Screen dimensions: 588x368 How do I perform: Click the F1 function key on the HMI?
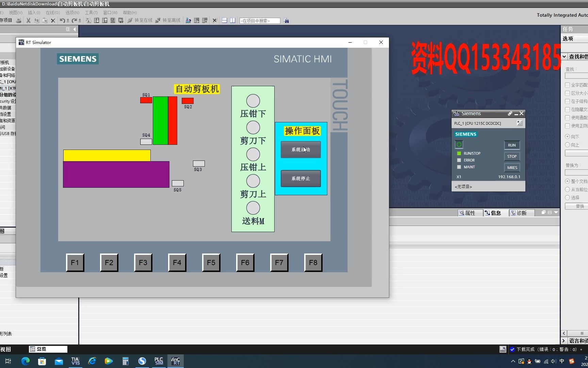[x=75, y=263]
